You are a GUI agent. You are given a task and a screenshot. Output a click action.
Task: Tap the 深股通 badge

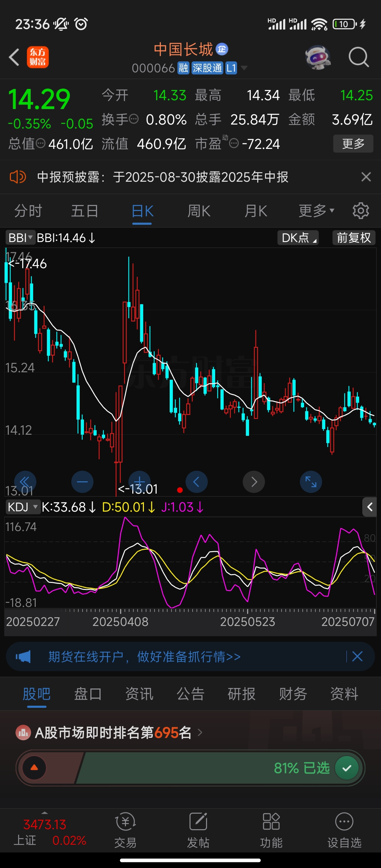click(207, 68)
